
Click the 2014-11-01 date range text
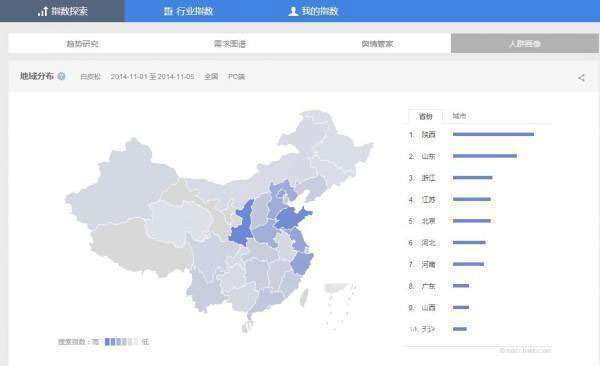[152, 77]
